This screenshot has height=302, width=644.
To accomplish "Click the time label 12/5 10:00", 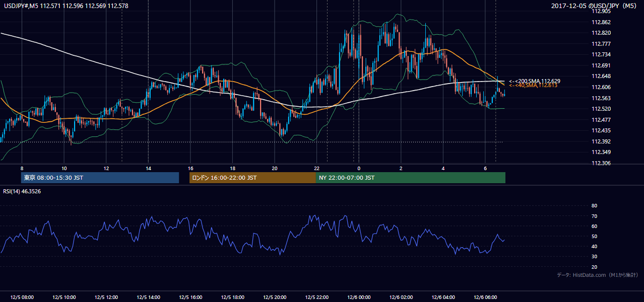I will tap(64, 297).
